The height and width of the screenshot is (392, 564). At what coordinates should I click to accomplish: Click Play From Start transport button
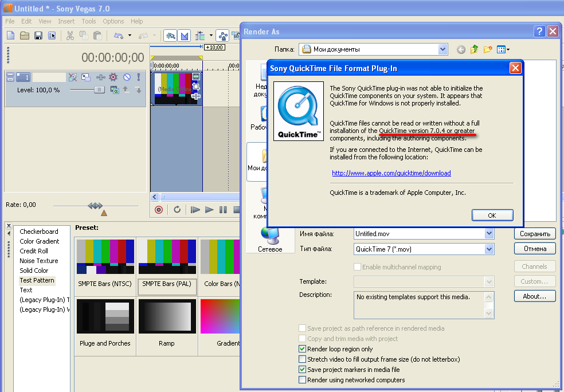click(195, 210)
